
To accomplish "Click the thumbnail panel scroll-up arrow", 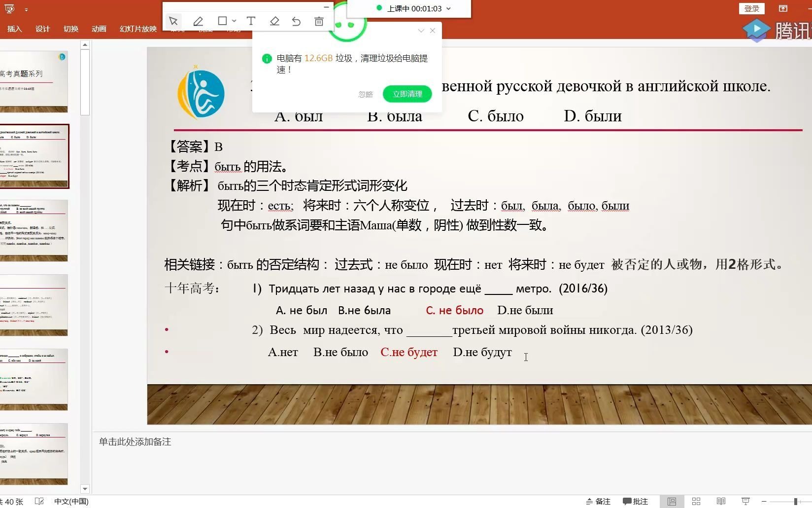I will 85,45.
